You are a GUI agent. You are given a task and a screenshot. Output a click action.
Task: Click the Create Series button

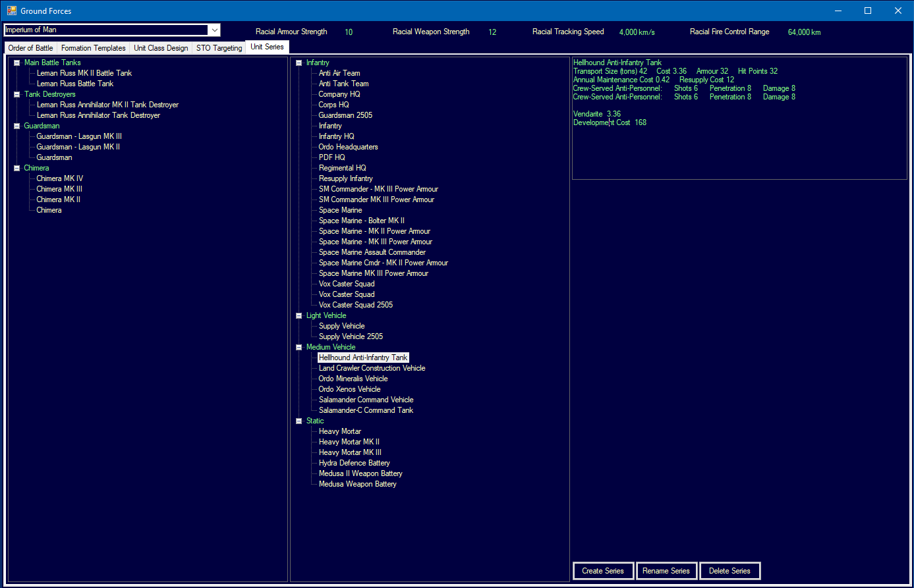[603, 571]
